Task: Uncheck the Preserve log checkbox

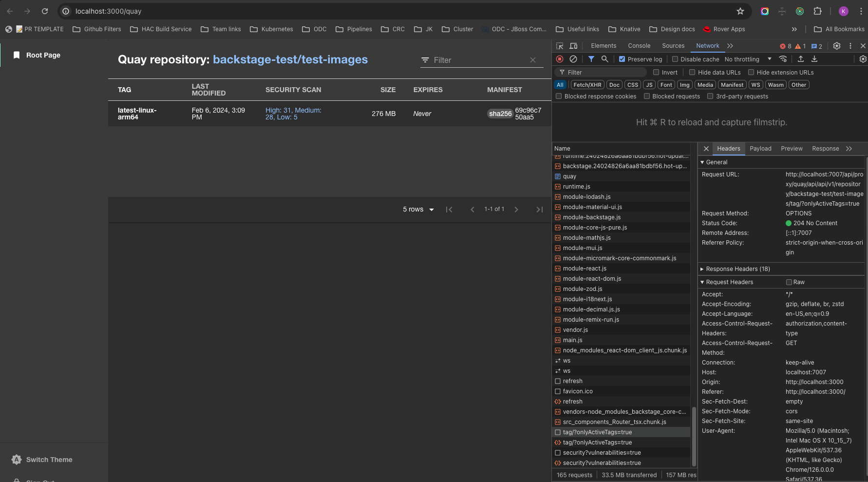Action: (x=622, y=59)
